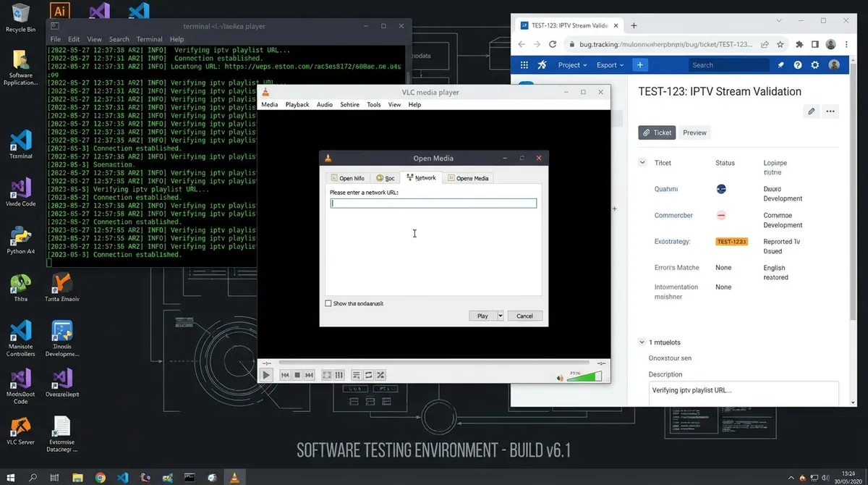Open the VLC Help menu
This screenshot has width=868, height=485.
coord(414,104)
